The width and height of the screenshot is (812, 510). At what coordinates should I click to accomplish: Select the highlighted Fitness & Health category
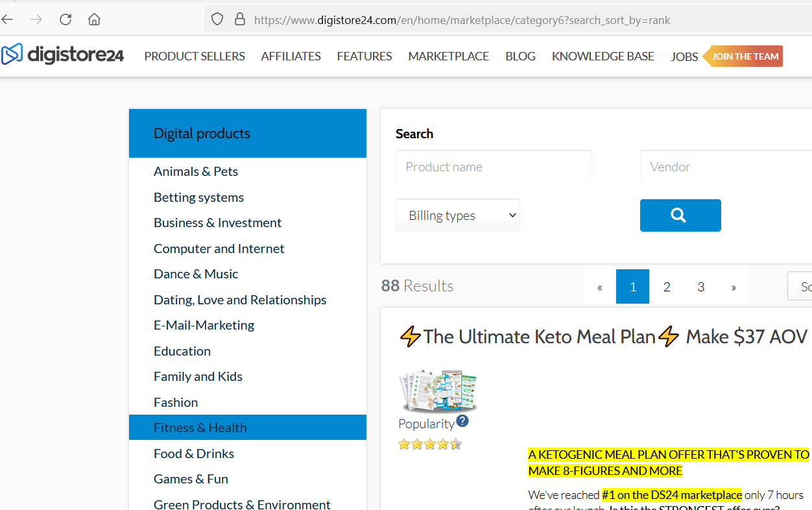(x=248, y=428)
